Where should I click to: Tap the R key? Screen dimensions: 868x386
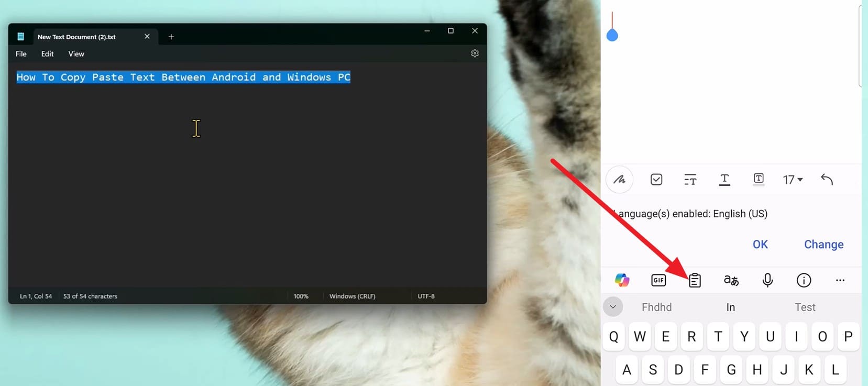coord(692,336)
